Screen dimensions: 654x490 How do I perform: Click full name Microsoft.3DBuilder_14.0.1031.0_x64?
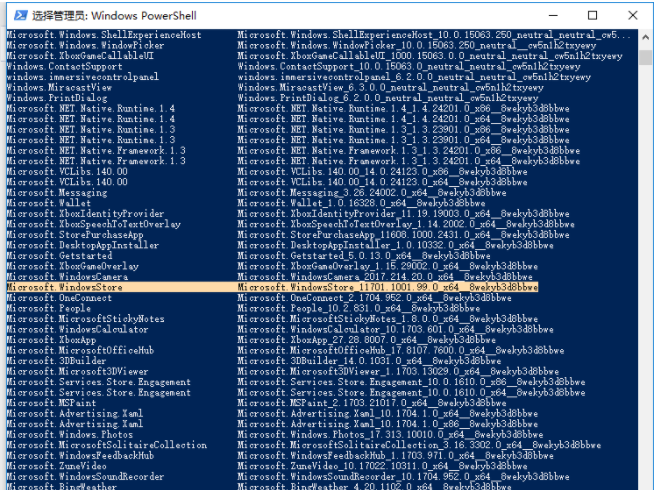tap(370, 361)
